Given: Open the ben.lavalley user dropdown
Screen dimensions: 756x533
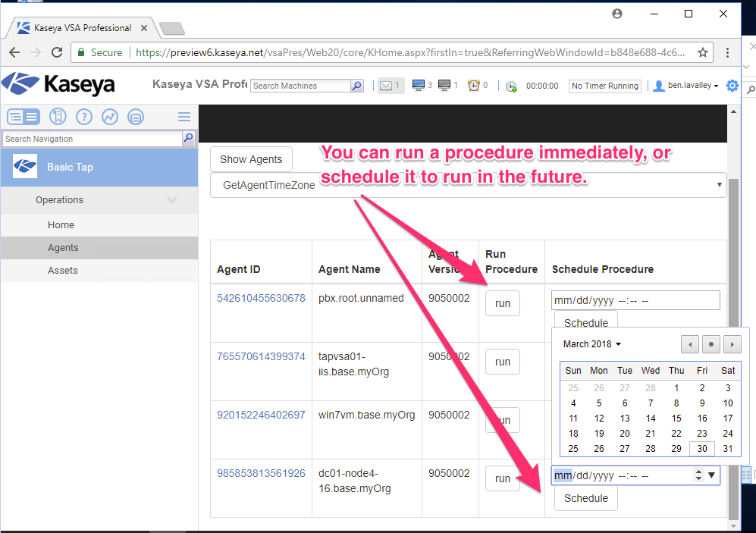Looking at the screenshot, I should (x=693, y=86).
